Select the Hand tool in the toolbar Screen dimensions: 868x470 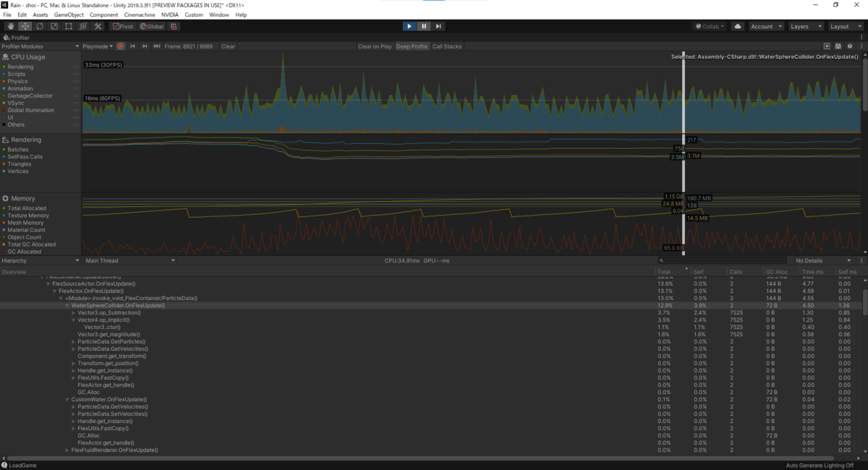[x=11, y=26]
